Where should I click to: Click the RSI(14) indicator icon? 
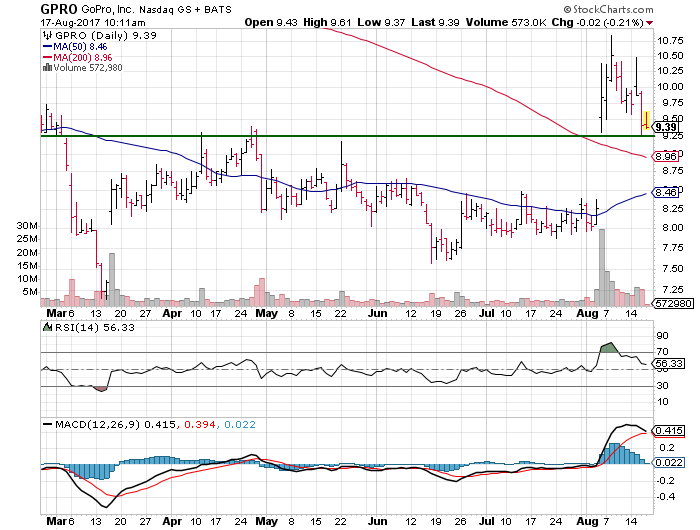(47, 327)
